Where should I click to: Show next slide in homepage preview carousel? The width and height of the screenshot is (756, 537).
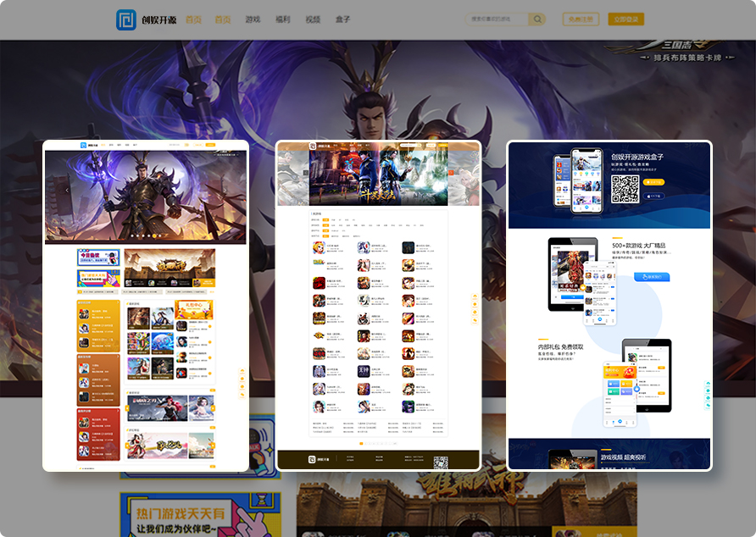coord(225,191)
